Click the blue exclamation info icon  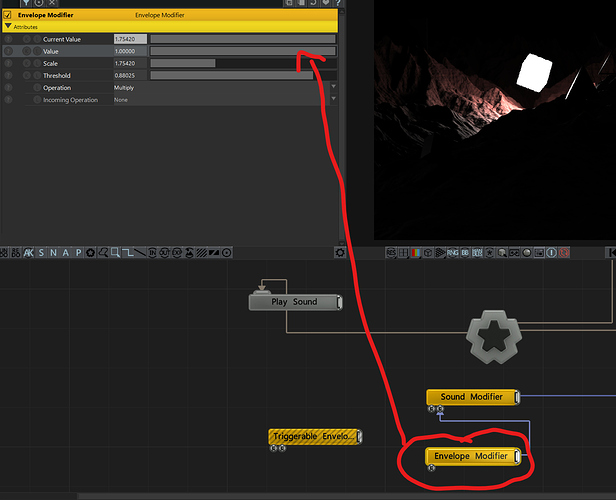(x=552, y=253)
